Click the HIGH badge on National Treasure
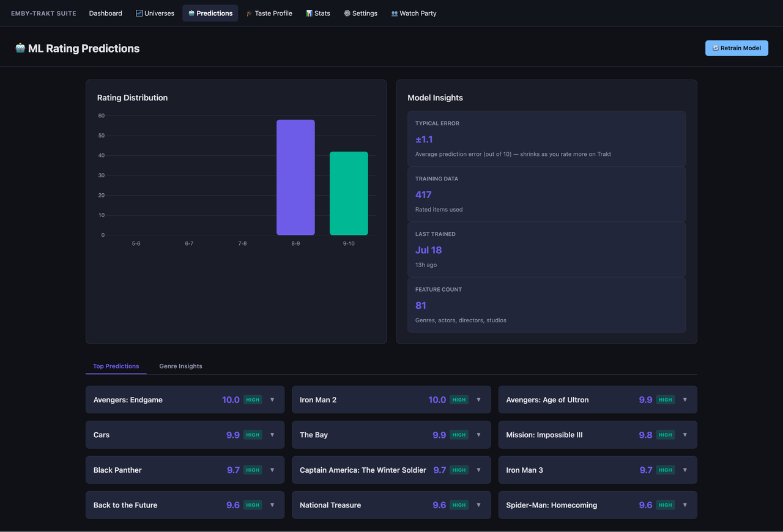The height and width of the screenshot is (532, 783). coord(459,505)
